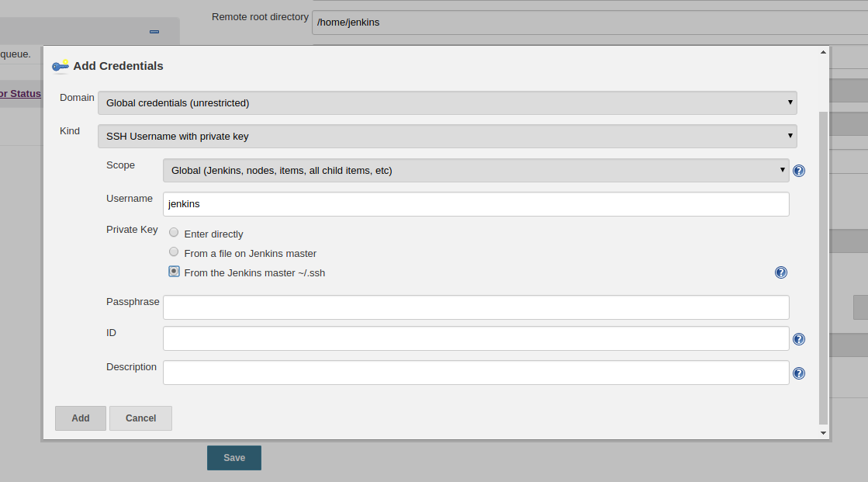
Task: Select the Enter directly radio option
Action: (x=174, y=232)
